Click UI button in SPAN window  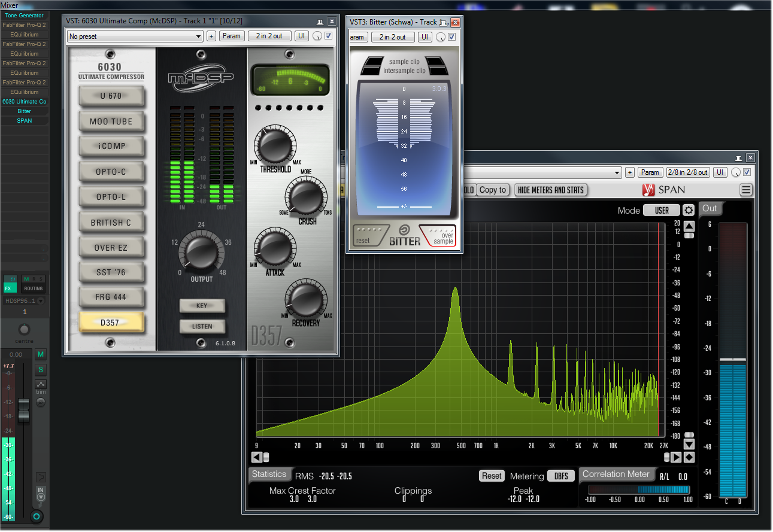coord(720,172)
